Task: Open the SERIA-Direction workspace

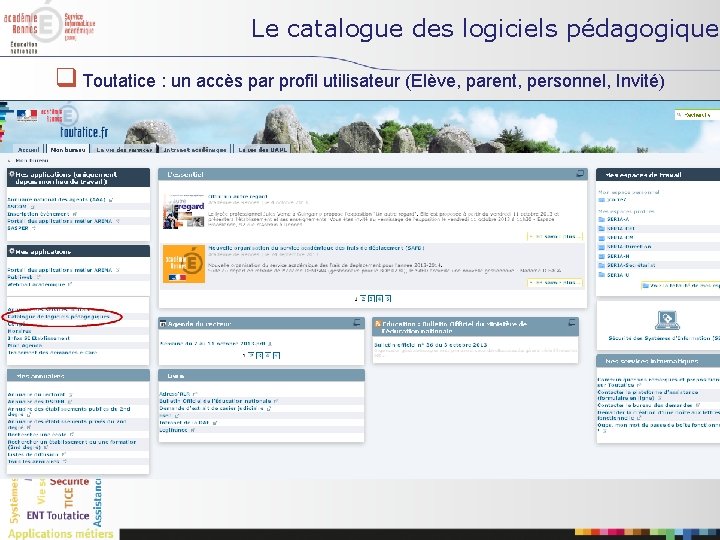Action: click(x=629, y=247)
